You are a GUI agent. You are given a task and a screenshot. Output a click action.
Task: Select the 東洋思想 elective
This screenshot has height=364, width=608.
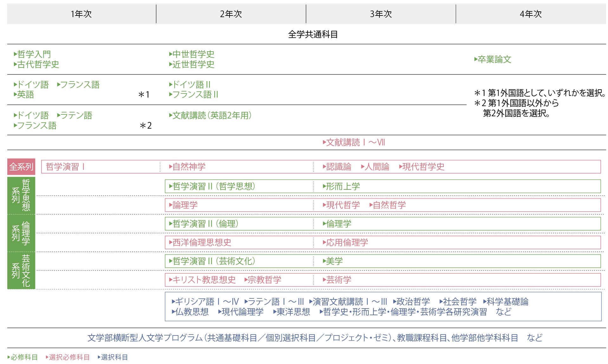click(292, 312)
